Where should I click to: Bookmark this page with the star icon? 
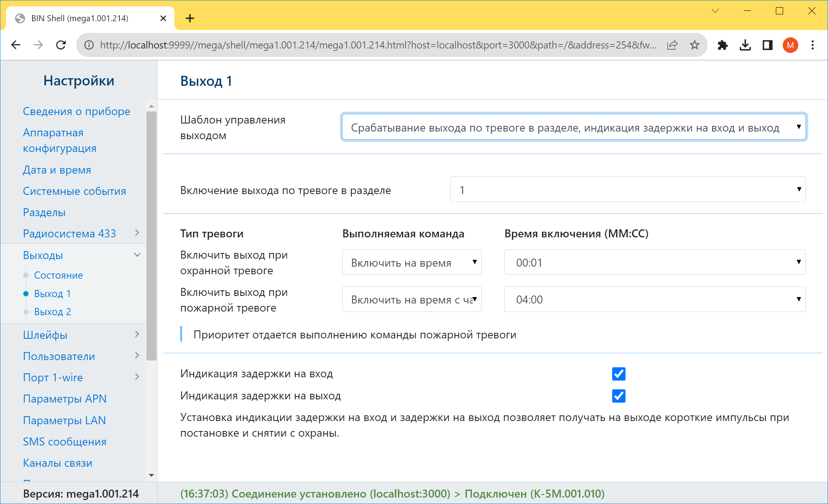point(695,45)
